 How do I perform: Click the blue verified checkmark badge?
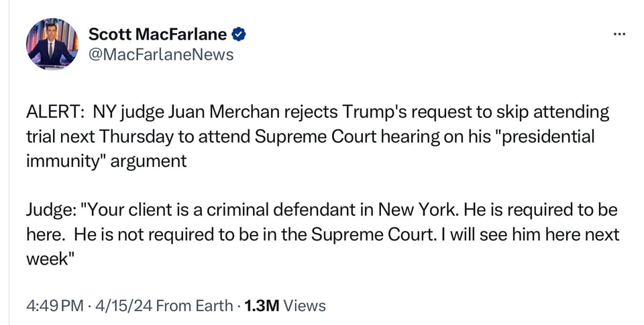(239, 34)
